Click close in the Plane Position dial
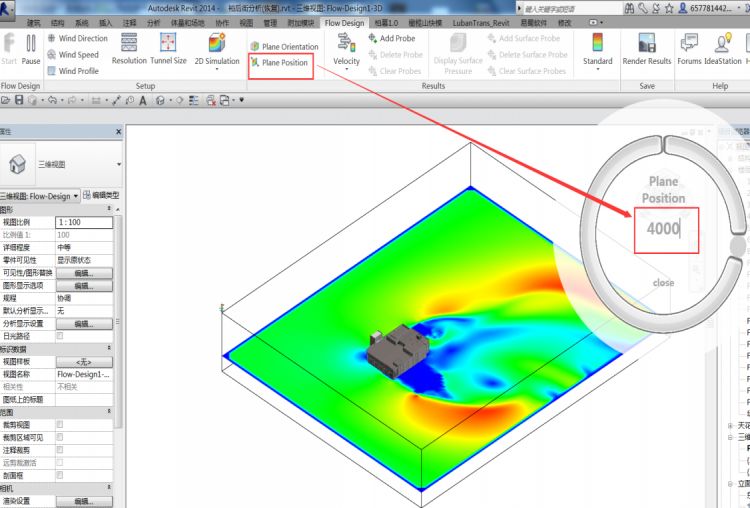Image resolution: width=750 pixels, height=508 pixels. (x=663, y=283)
